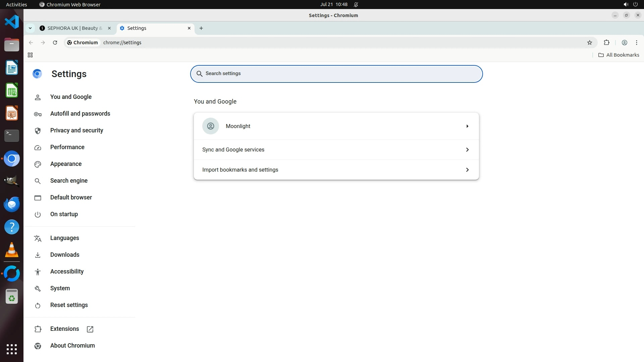Expand the Moonlight profile row
The image size is (644, 362).
[336, 126]
